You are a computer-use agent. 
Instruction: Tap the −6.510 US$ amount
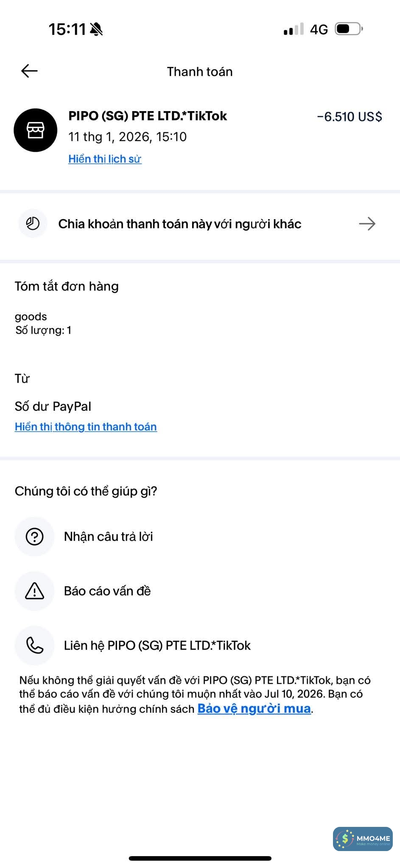click(350, 117)
